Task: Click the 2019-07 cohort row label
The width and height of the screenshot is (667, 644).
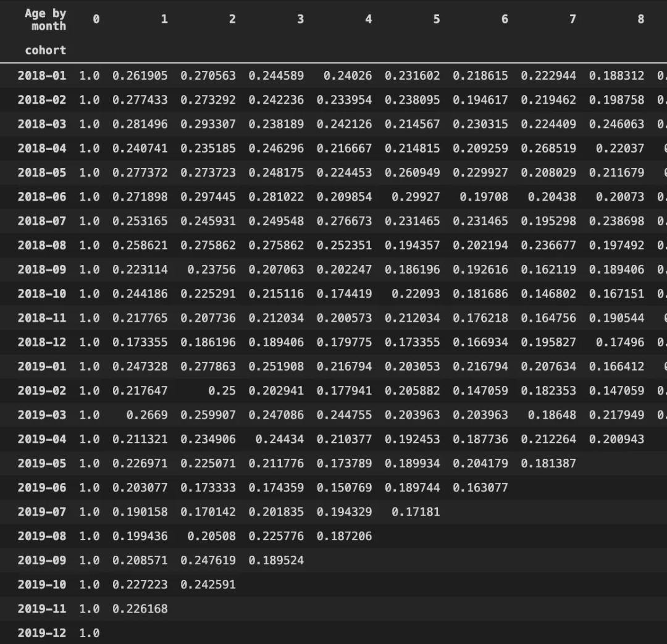Action: 42,512
